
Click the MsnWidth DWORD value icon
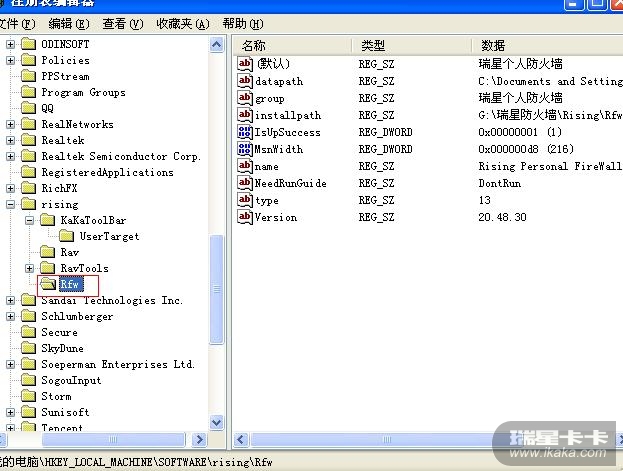coord(245,149)
